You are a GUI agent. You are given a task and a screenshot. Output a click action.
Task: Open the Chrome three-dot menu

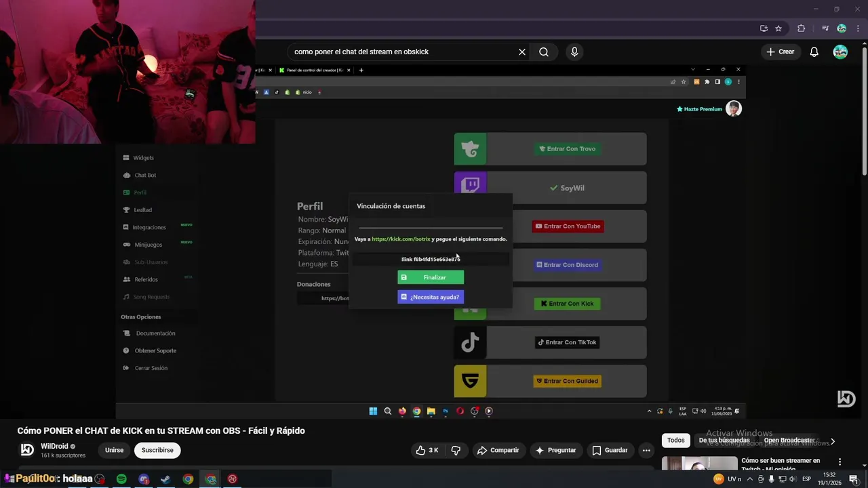tap(858, 28)
